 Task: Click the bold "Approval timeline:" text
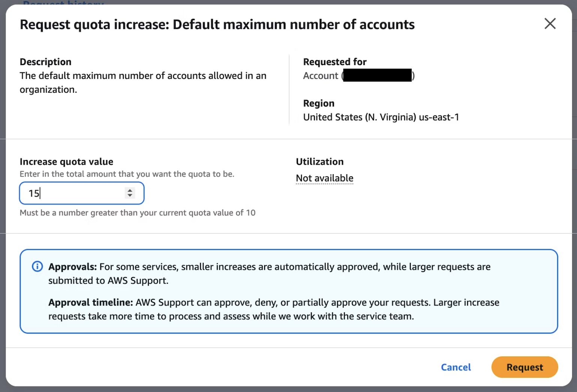tap(90, 302)
